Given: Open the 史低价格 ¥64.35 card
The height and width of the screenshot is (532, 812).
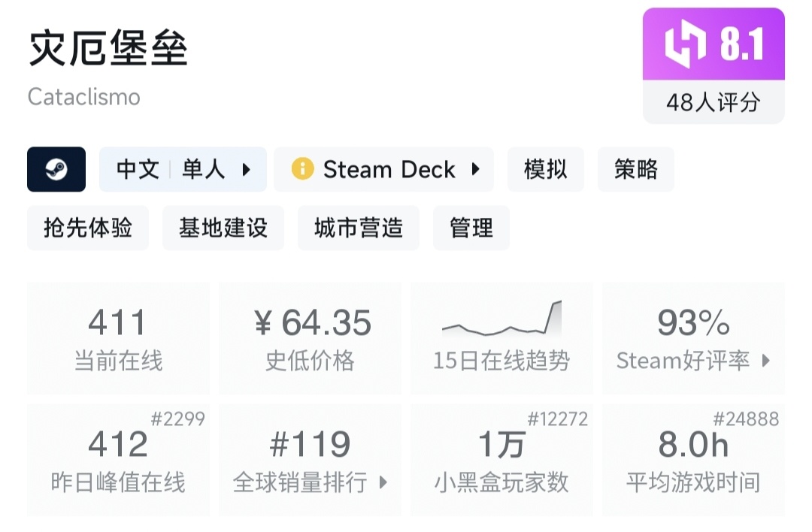Looking at the screenshot, I should pos(310,339).
